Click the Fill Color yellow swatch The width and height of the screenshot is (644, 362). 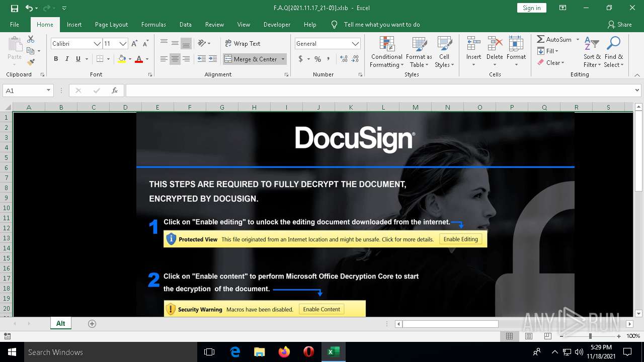(x=122, y=59)
